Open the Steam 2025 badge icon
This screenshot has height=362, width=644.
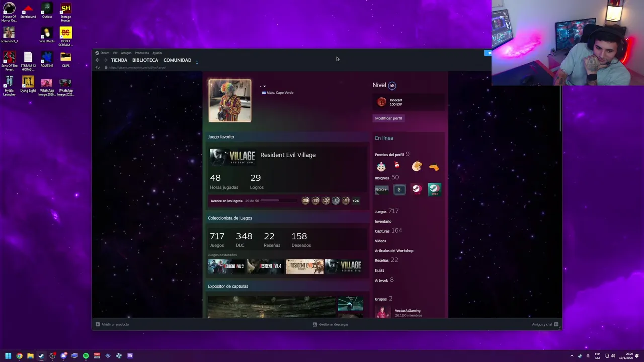pyautogui.click(x=417, y=190)
